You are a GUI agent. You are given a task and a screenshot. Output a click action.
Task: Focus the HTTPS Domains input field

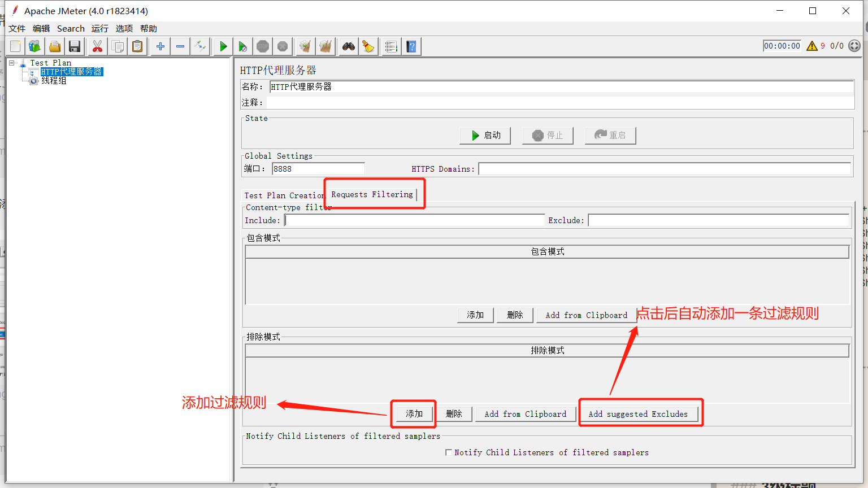pos(665,169)
